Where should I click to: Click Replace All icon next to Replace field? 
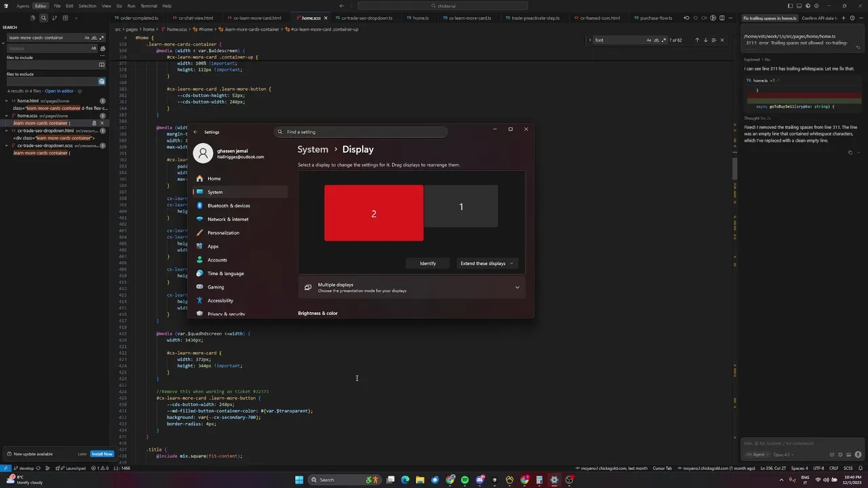(102, 49)
